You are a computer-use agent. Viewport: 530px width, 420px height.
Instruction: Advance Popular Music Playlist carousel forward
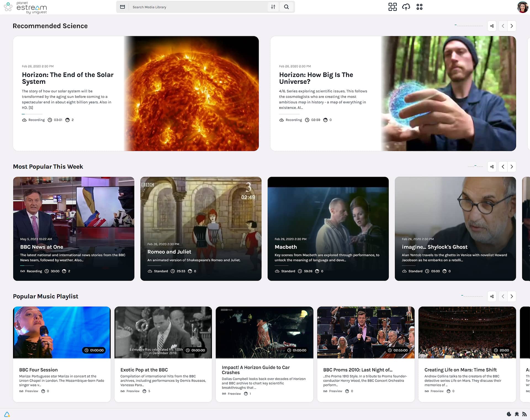click(512, 296)
